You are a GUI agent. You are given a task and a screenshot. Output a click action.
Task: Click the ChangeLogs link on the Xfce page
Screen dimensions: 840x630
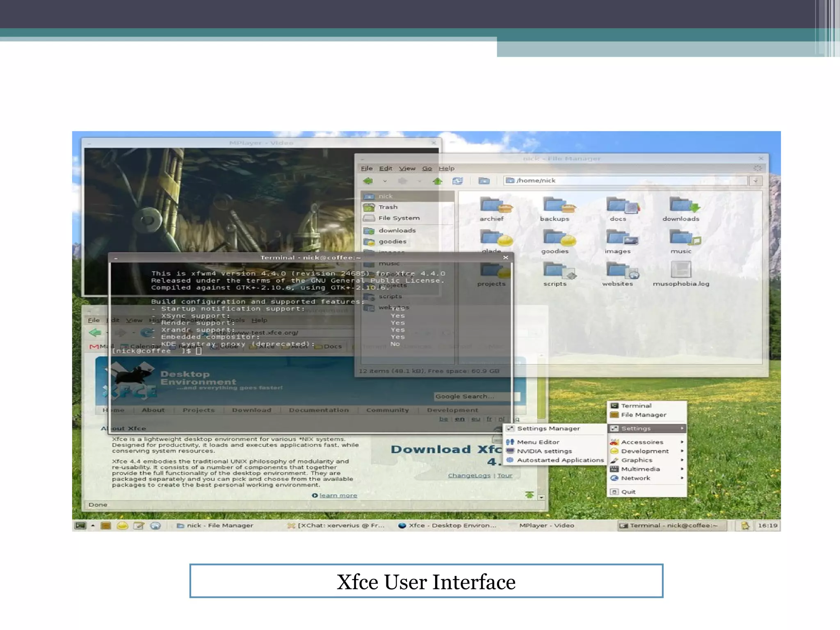(x=469, y=475)
